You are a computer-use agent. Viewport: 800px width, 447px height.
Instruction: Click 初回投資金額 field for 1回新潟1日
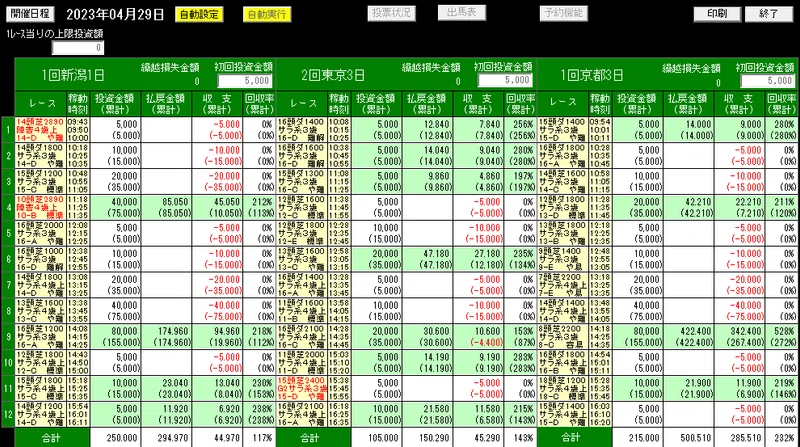[x=245, y=81]
